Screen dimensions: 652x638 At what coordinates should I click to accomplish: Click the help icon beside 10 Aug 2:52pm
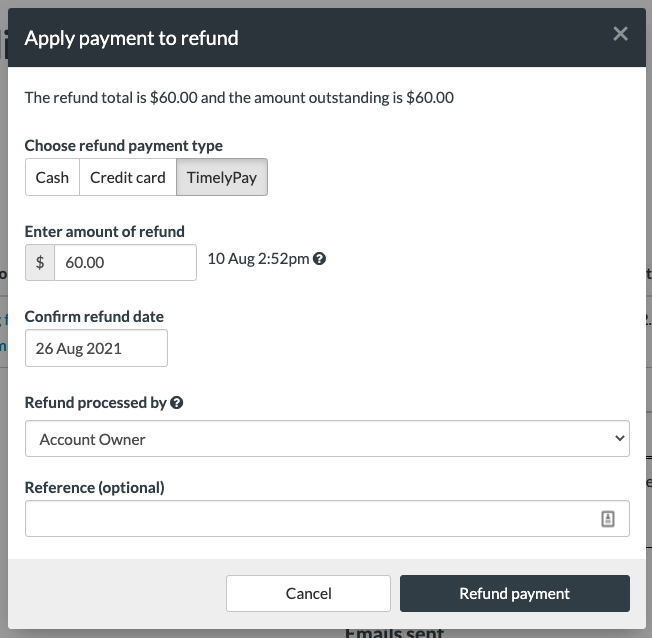(319, 259)
